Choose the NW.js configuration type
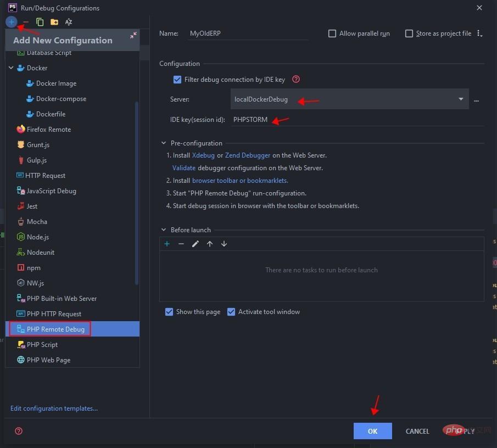 point(72,283)
